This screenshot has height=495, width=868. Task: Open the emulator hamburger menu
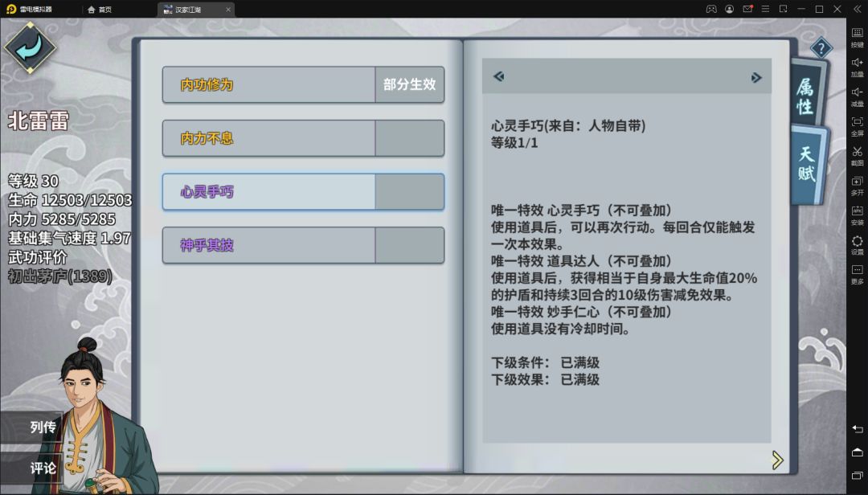(765, 9)
